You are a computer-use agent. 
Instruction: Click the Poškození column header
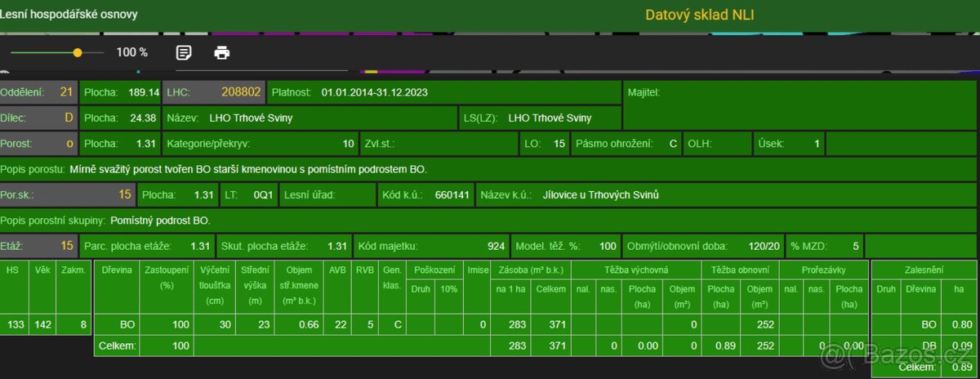click(434, 269)
